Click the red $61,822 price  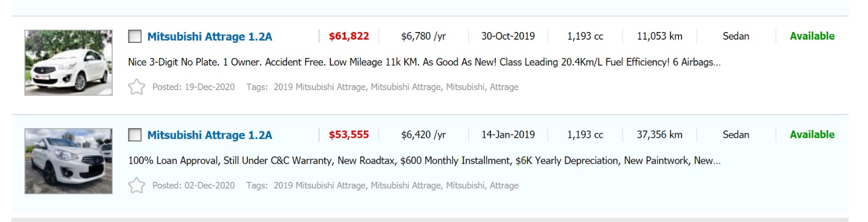point(349,36)
